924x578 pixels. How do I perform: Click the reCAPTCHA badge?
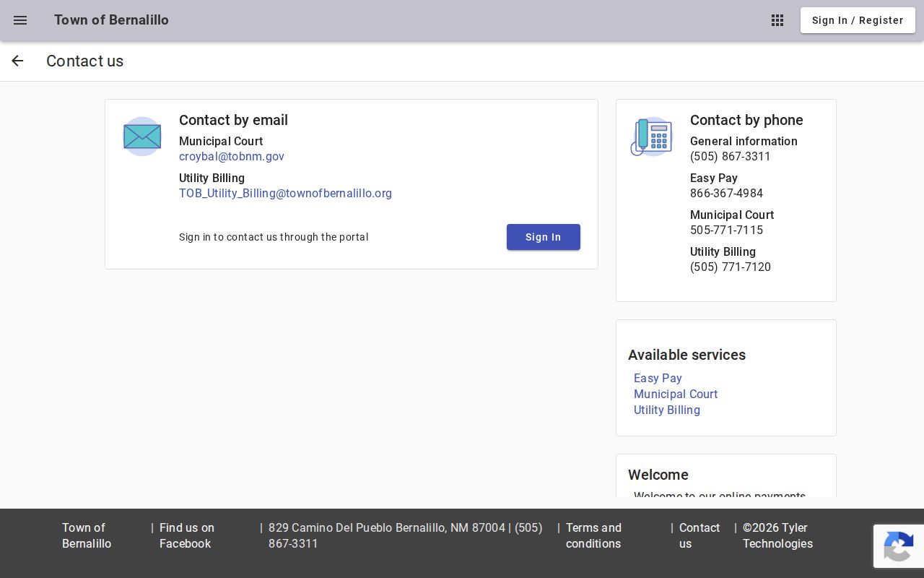(899, 546)
